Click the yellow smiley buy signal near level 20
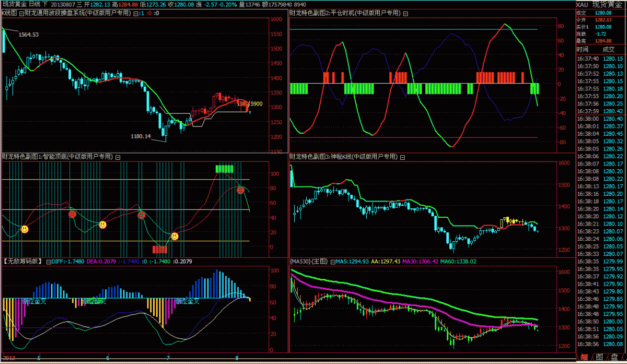This screenshot has width=627, height=364. coord(25,229)
